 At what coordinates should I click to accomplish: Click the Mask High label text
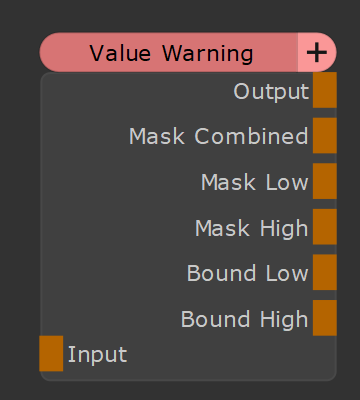pyautogui.click(x=252, y=228)
